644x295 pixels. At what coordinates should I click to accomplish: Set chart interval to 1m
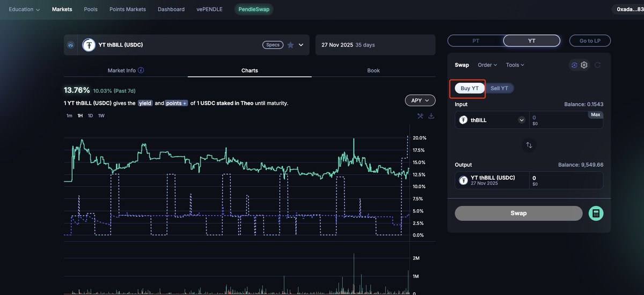69,116
